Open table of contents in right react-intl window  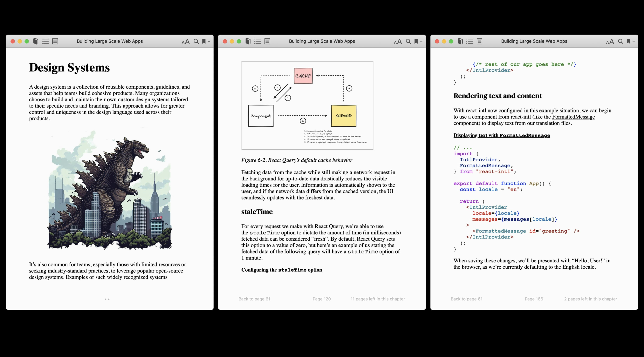pos(470,41)
